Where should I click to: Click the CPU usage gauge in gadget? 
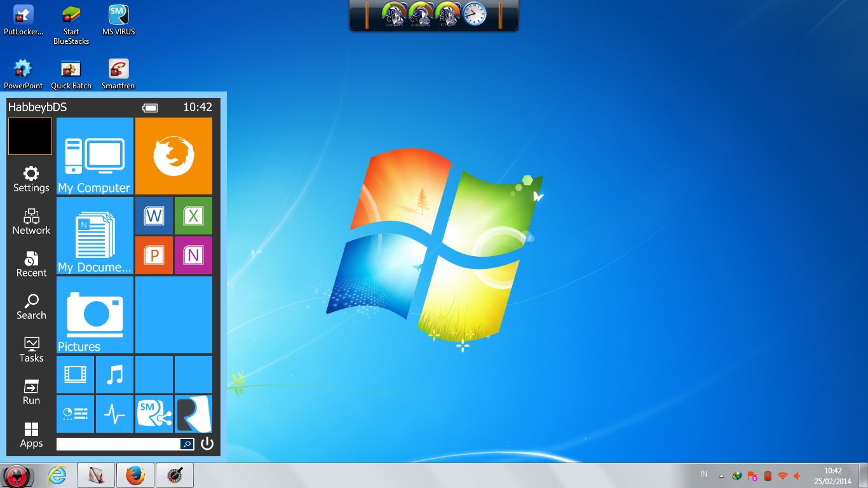[x=394, y=15]
